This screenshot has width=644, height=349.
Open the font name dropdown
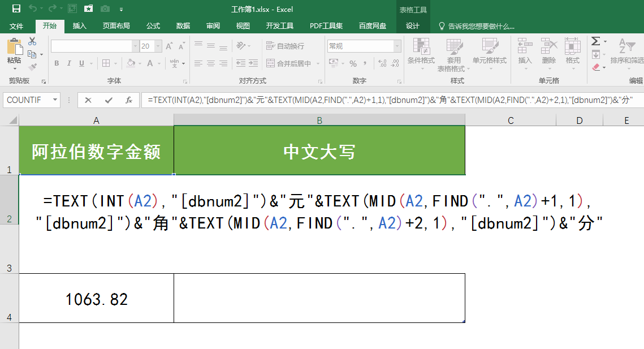click(135, 46)
